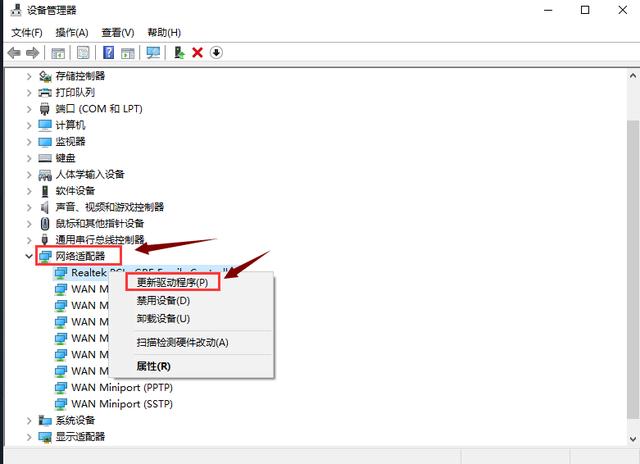Expand the 存储控制器 node
This screenshot has height=464, width=640.
pos(29,76)
